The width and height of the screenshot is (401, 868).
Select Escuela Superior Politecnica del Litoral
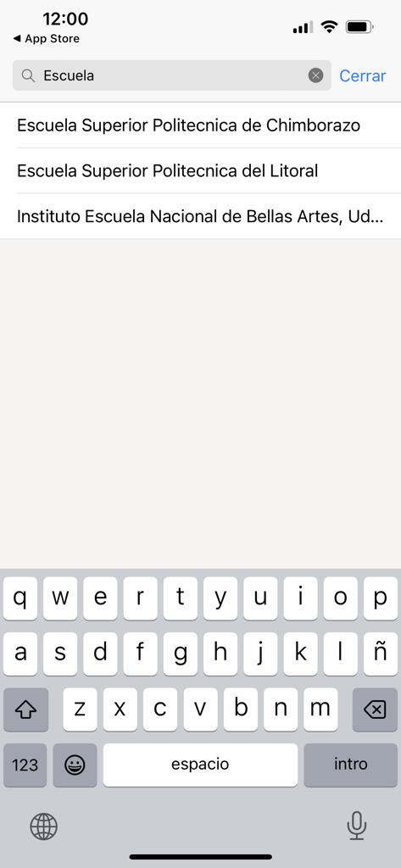point(200,170)
